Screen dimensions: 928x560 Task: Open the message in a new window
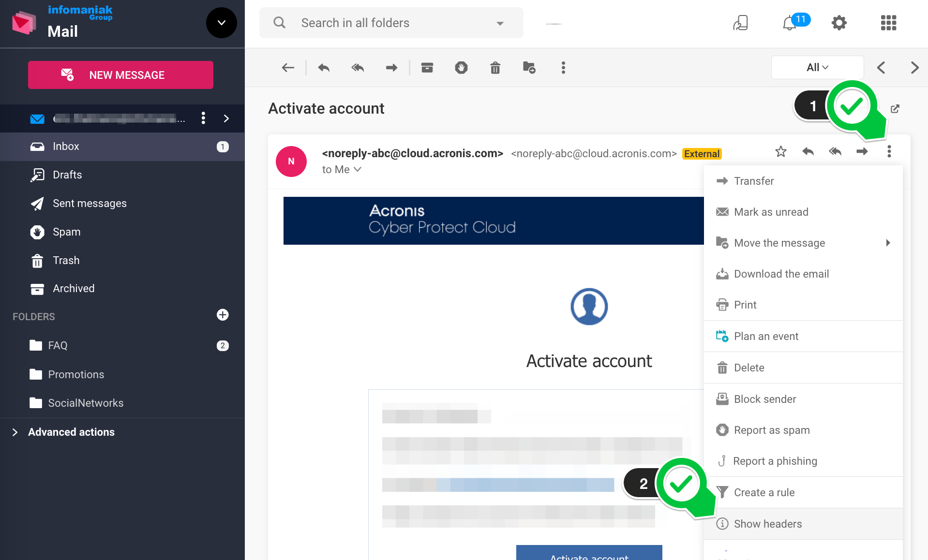(x=895, y=109)
